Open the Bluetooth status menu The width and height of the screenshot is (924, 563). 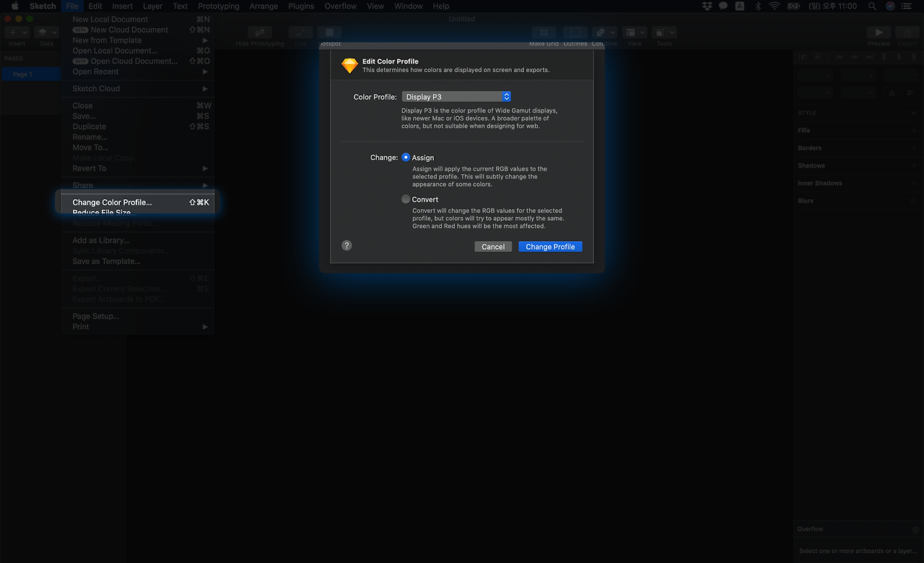[758, 6]
